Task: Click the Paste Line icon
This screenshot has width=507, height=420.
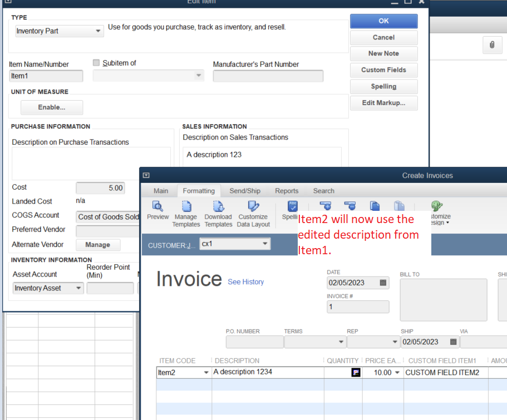Action: click(400, 206)
